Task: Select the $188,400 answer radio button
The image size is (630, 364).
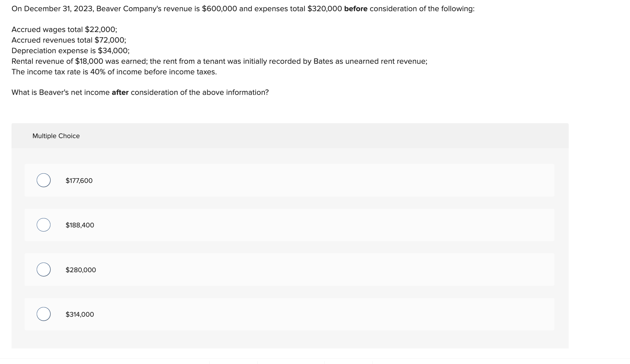Action: tap(44, 225)
